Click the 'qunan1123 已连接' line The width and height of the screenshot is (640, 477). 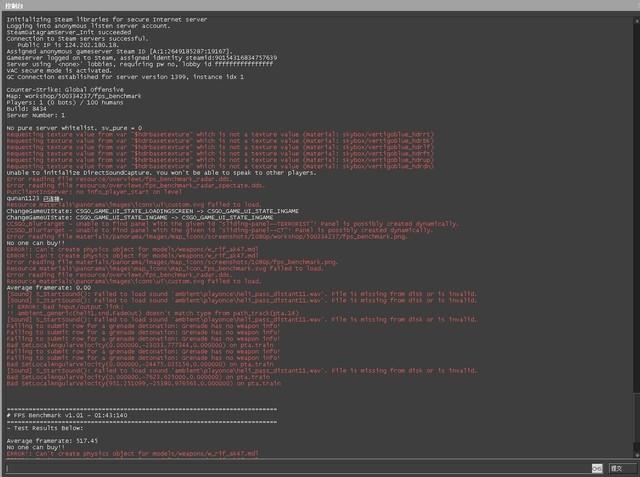coord(35,198)
